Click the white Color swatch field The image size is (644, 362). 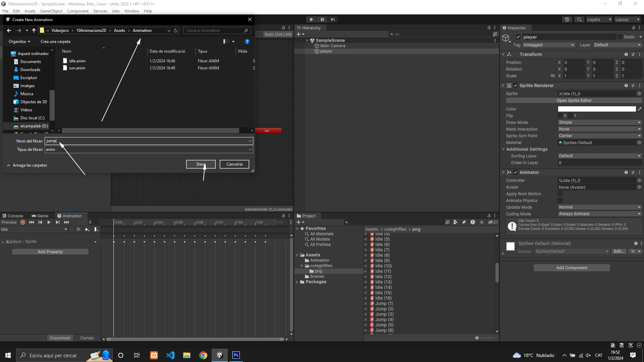click(597, 109)
